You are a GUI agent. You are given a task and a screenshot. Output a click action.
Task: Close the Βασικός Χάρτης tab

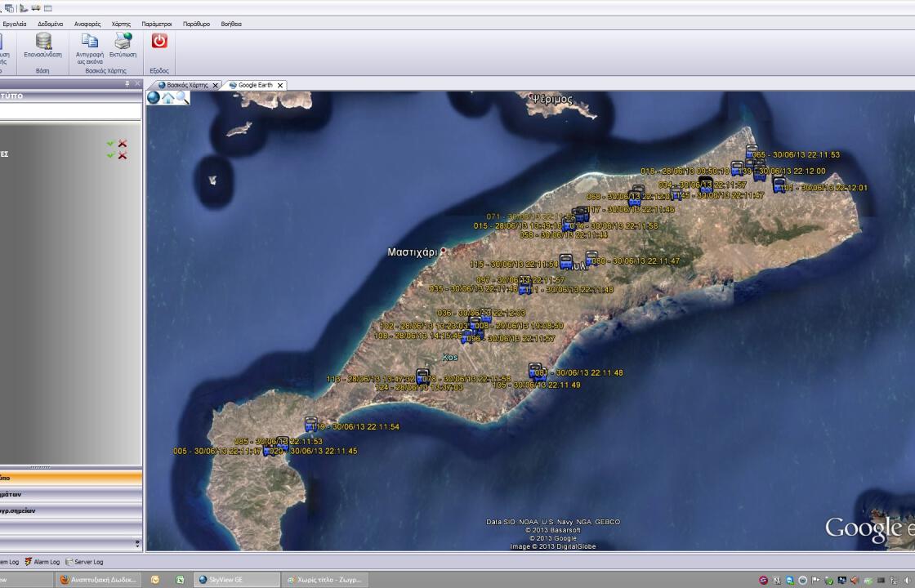[216, 85]
